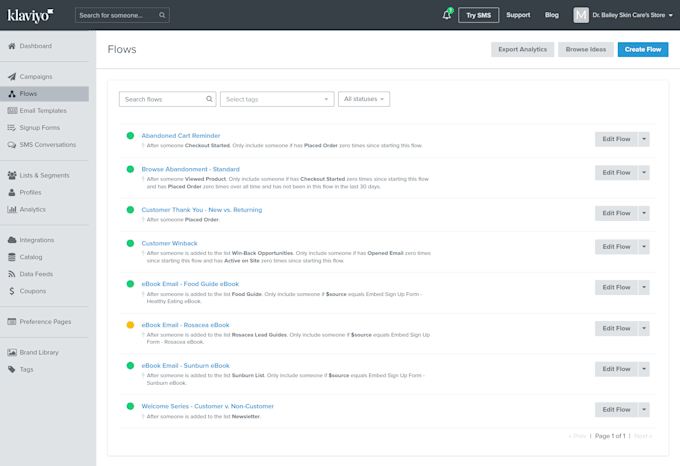Click the Create Flow button
Screen dimensions: 680x466
(643, 49)
